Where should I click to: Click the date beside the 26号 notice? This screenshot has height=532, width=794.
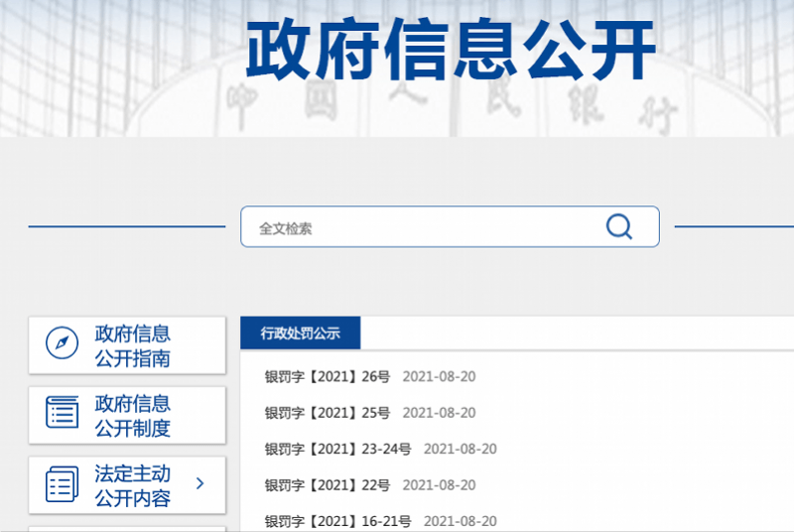(439, 376)
